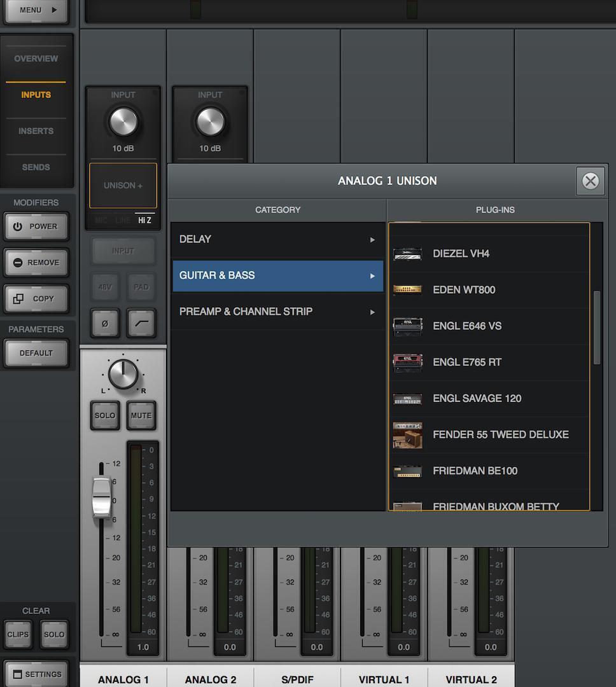Enable the low-cut filter icon

click(x=141, y=323)
